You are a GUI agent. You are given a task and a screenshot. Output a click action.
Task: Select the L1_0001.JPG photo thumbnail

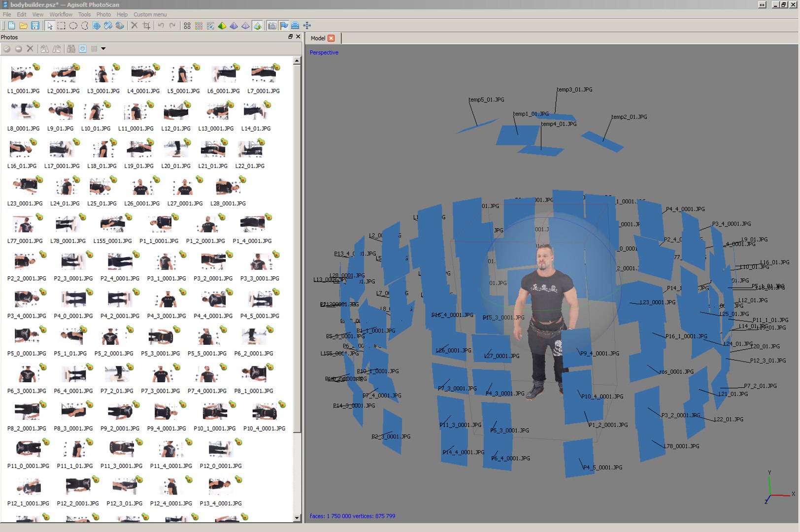(x=23, y=79)
